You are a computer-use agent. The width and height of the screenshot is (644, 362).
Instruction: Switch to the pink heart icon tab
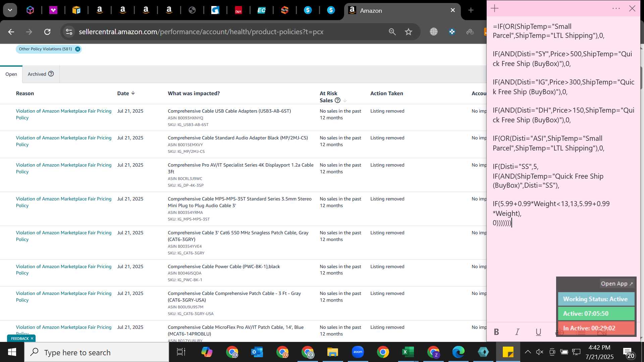coord(53,10)
